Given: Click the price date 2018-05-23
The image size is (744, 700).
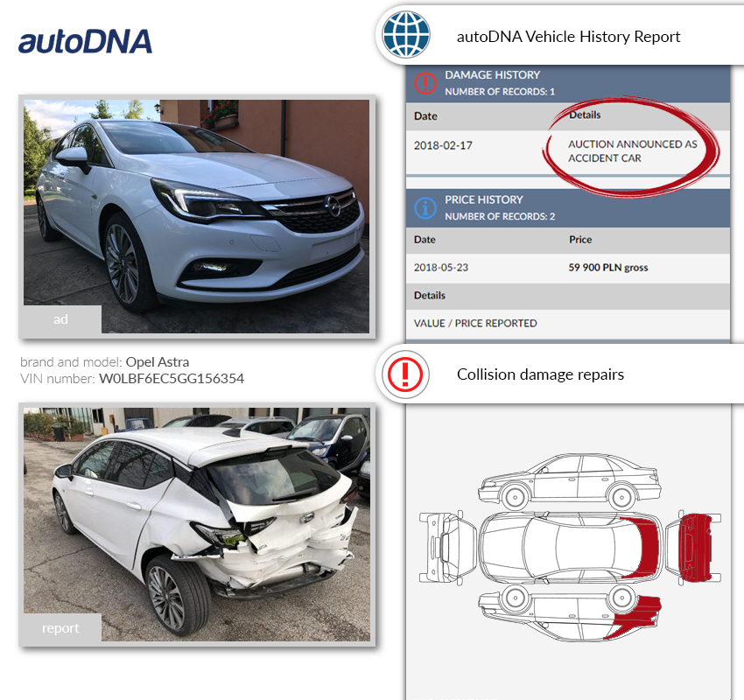Looking at the screenshot, I should click(x=441, y=268).
